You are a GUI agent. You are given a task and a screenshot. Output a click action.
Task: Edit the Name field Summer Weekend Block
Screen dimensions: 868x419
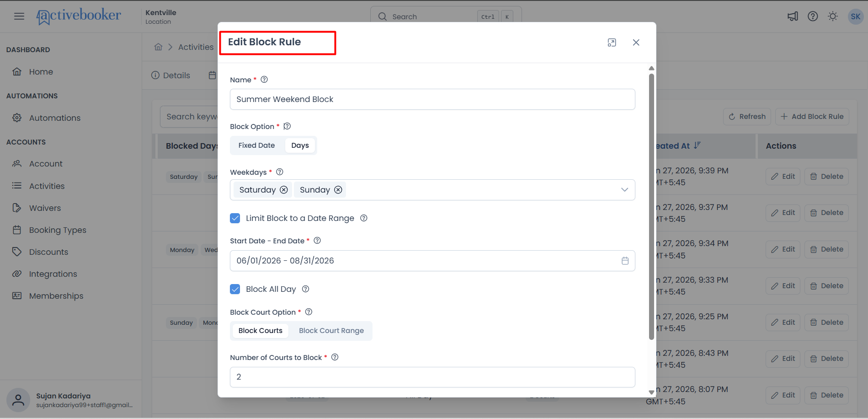[x=432, y=99]
